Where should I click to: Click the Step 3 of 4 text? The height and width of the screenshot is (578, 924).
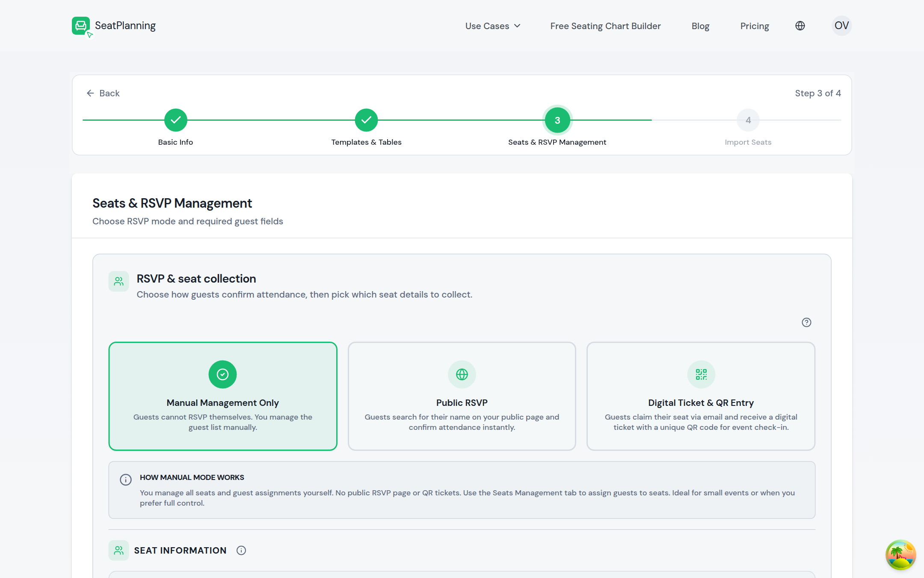(x=818, y=93)
